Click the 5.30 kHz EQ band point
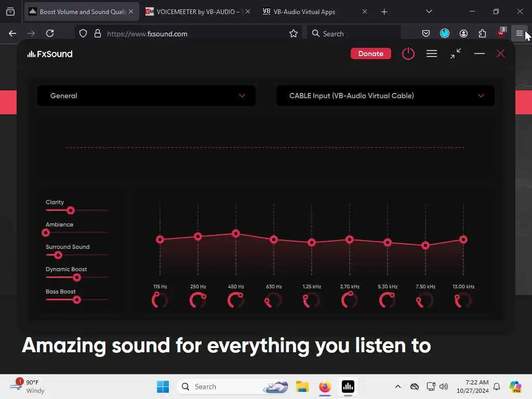 (388, 243)
